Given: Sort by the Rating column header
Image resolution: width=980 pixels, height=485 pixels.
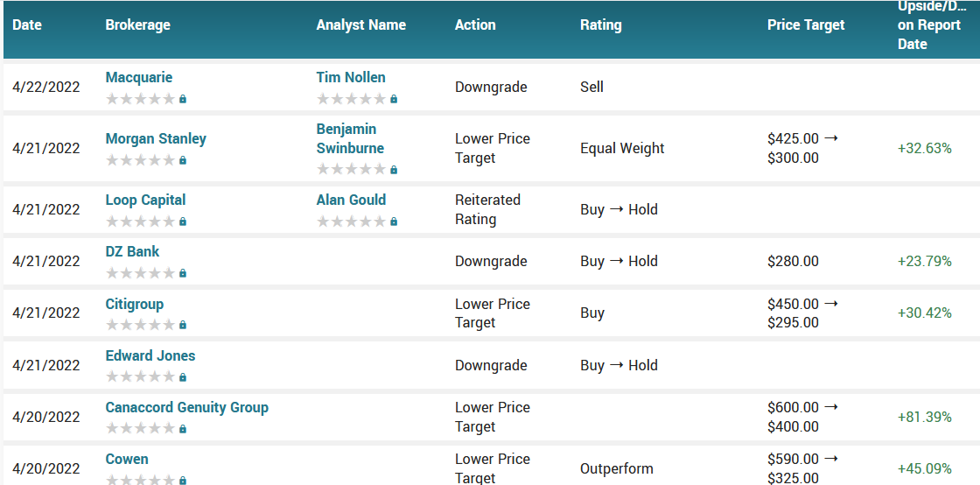Looking at the screenshot, I should pyautogui.click(x=600, y=25).
